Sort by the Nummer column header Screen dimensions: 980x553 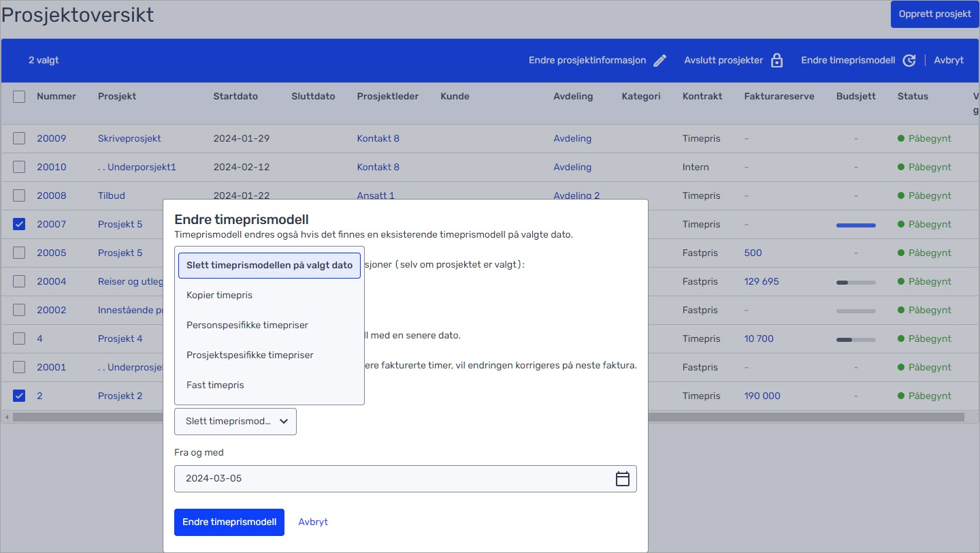(x=56, y=96)
